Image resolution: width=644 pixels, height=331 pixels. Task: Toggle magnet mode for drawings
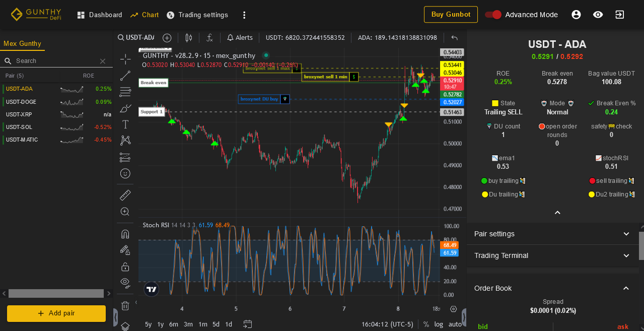pyautogui.click(x=125, y=234)
